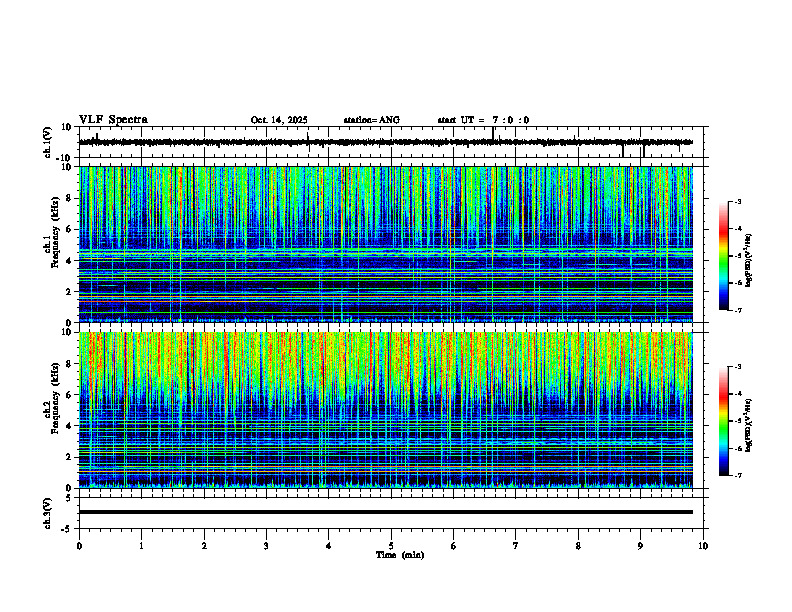The height and width of the screenshot is (612, 792).
Task: Click time axis tick label "1"
Action: [x=141, y=546]
